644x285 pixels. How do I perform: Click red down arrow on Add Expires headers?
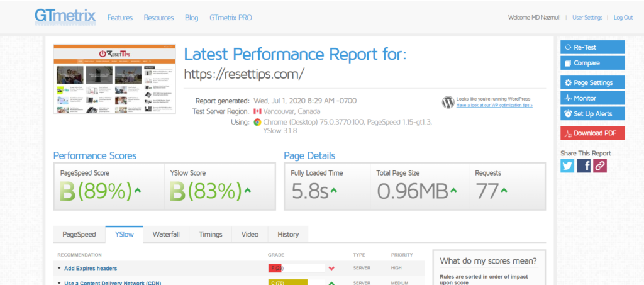331,269
